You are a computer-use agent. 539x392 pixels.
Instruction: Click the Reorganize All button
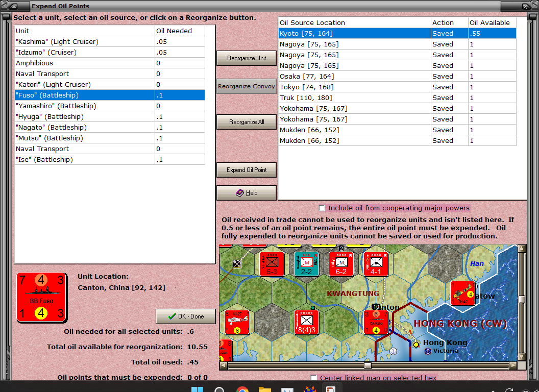tap(247, 122)
